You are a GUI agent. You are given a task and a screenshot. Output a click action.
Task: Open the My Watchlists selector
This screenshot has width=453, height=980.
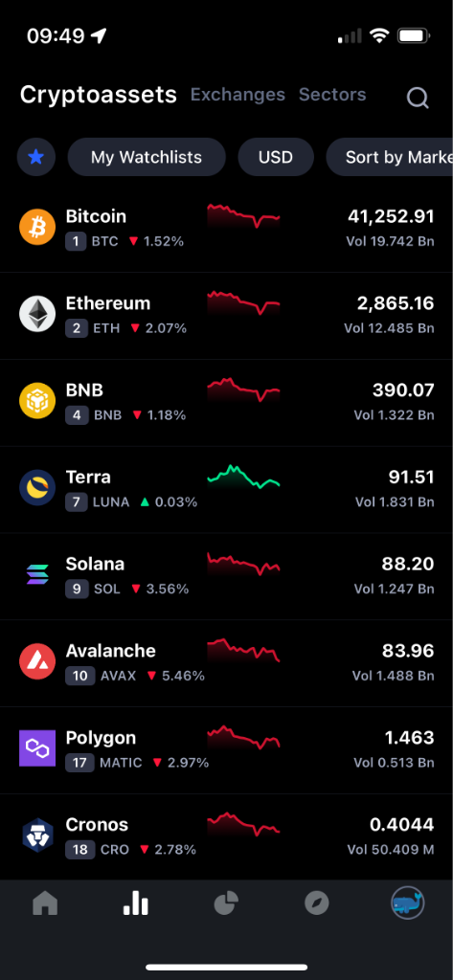(147, 157)
